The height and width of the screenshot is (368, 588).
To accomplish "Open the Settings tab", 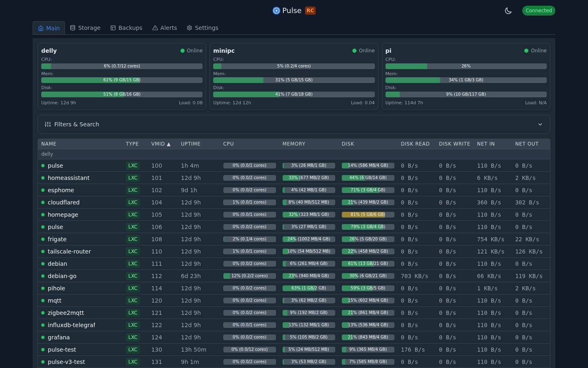I will click(x=203, y=28).
